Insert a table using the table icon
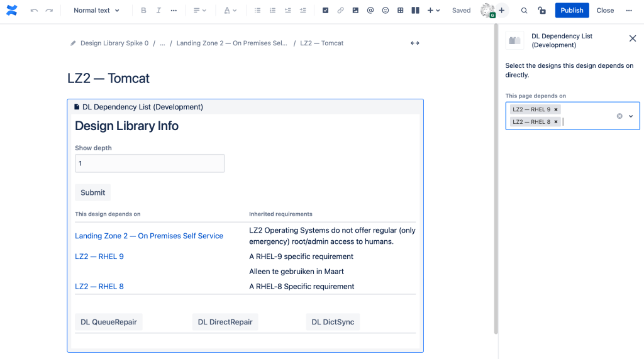Viewport: 644px width, 359px height. [401, 11]
